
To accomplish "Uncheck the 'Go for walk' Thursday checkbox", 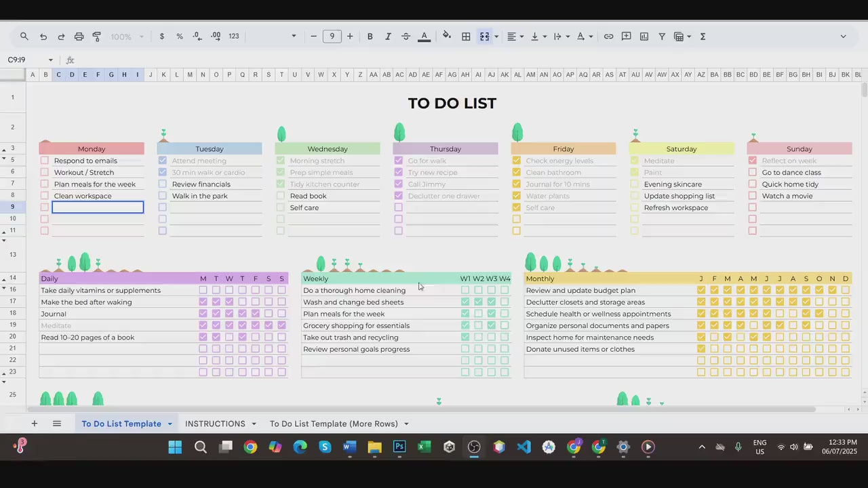I will point(399,161).
